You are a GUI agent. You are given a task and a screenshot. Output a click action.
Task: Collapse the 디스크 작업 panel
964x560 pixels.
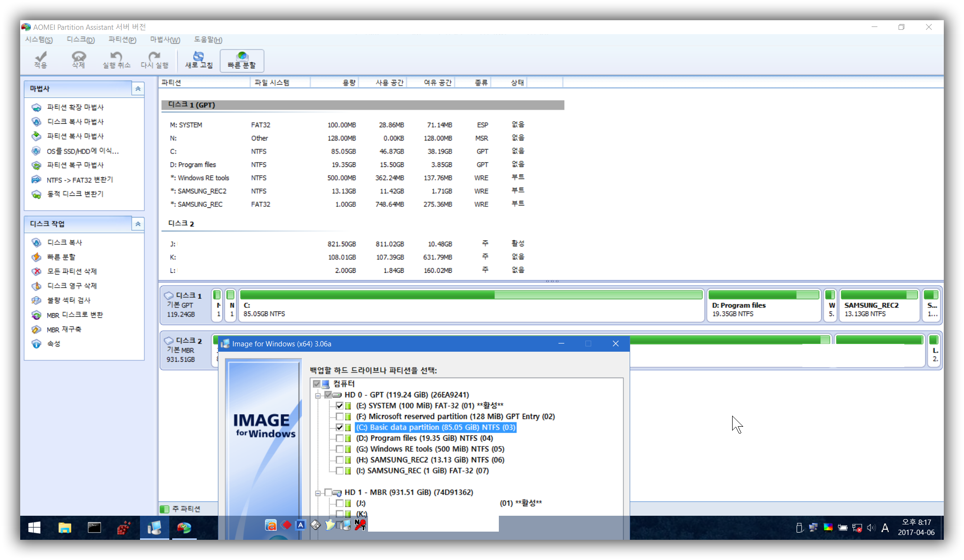tap(138, 224)
